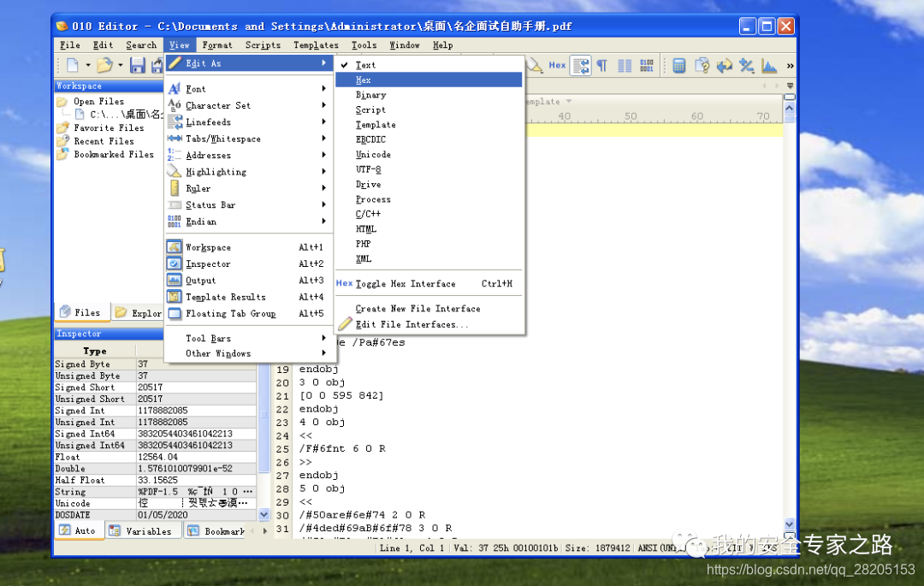This screenshot has height=586, width=924.
Task: Open the New File dropdown arrow
Action: tap(88, 65)
